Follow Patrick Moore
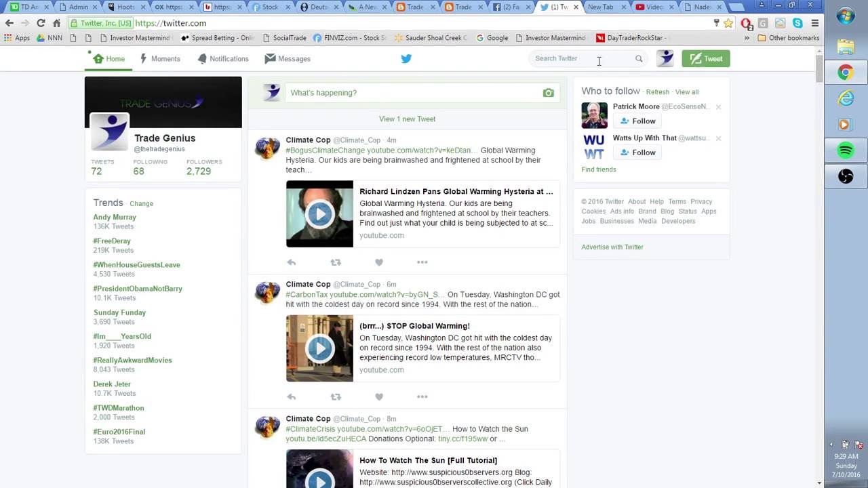 (638, 121)
